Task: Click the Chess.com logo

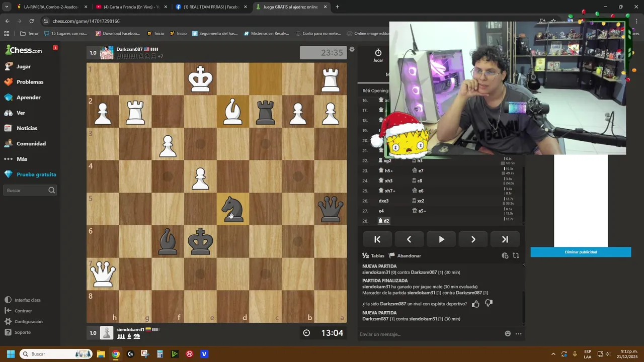Action: (24, 50)
